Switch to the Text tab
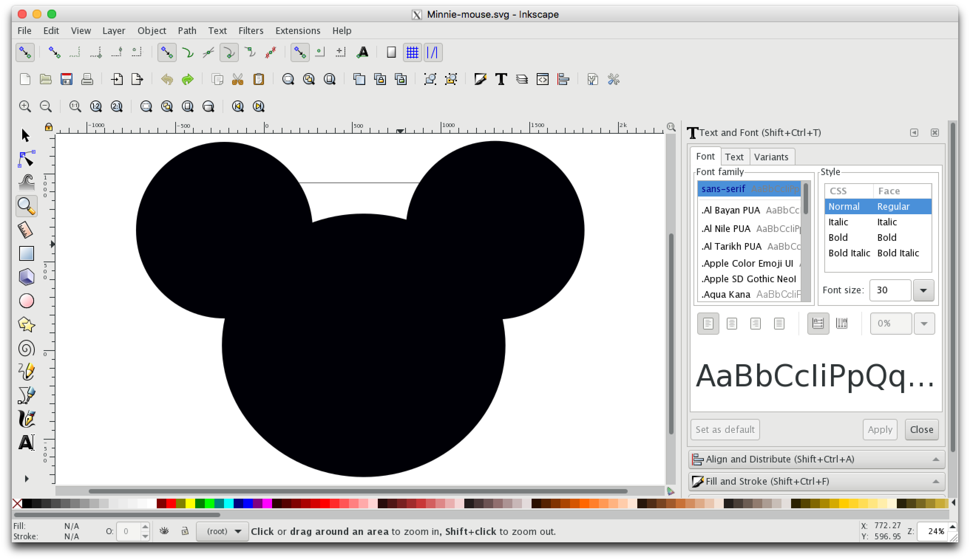 pyautogui.click(x=734, y=157)
